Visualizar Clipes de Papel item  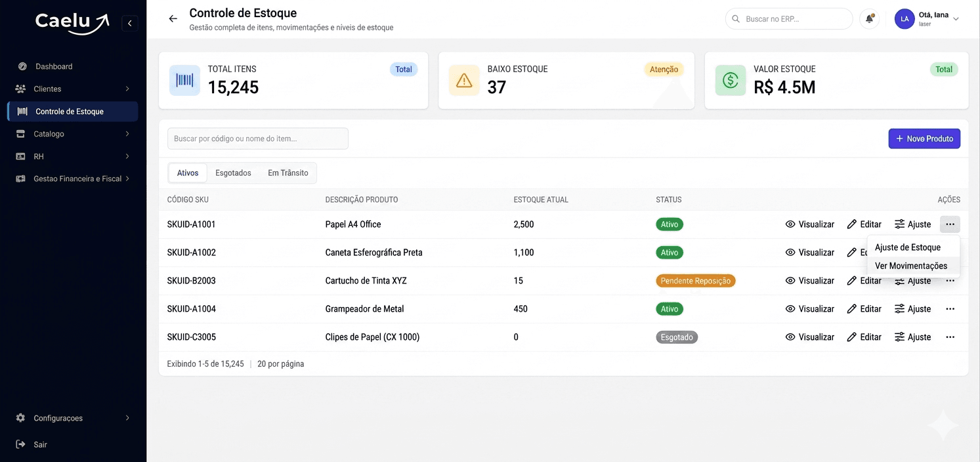[809, 337]
